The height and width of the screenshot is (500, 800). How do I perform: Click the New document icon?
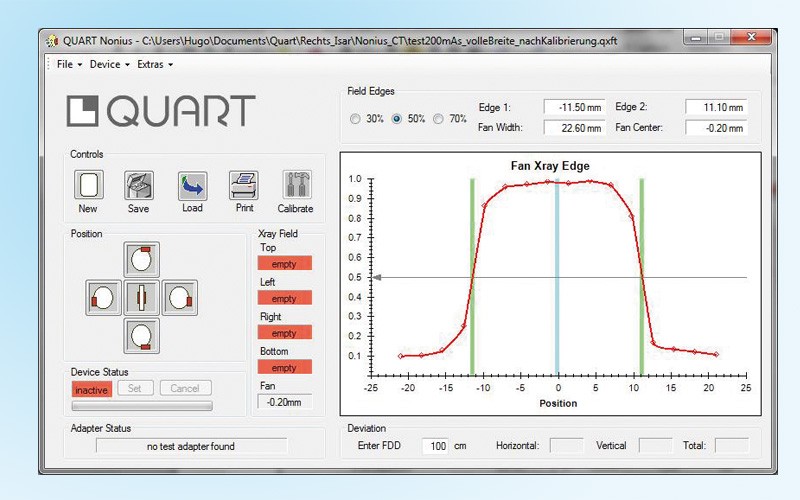[x=89, y=185]
